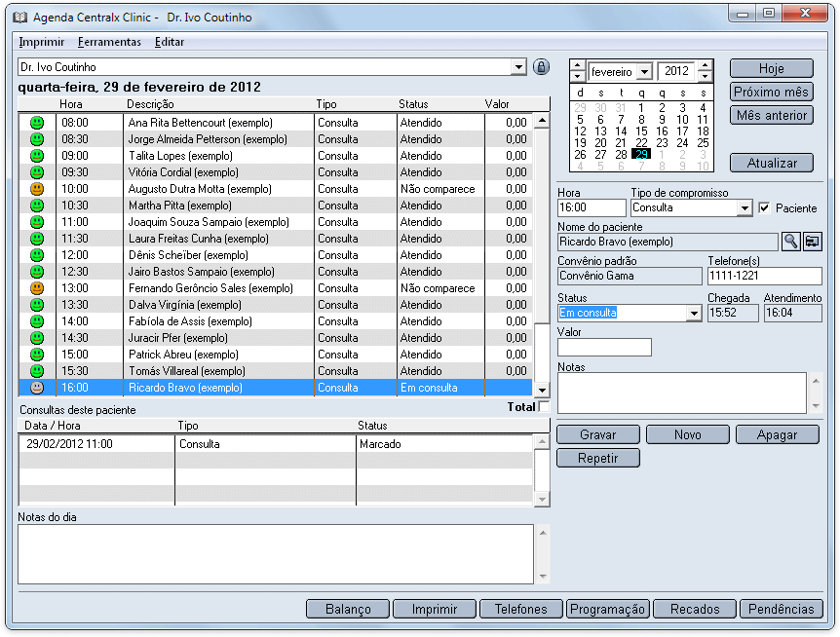Screen dimensions: 840x637
Task: Click the month stepper up arrow
Action: 577,65
